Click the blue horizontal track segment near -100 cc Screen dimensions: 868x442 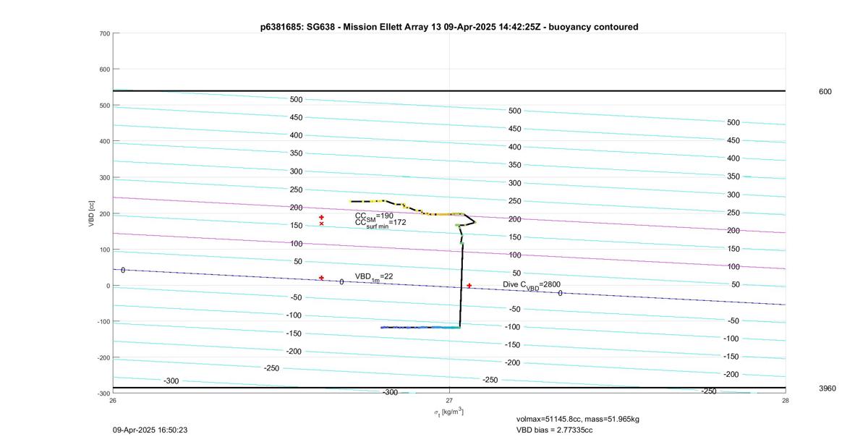click(420, 328)
